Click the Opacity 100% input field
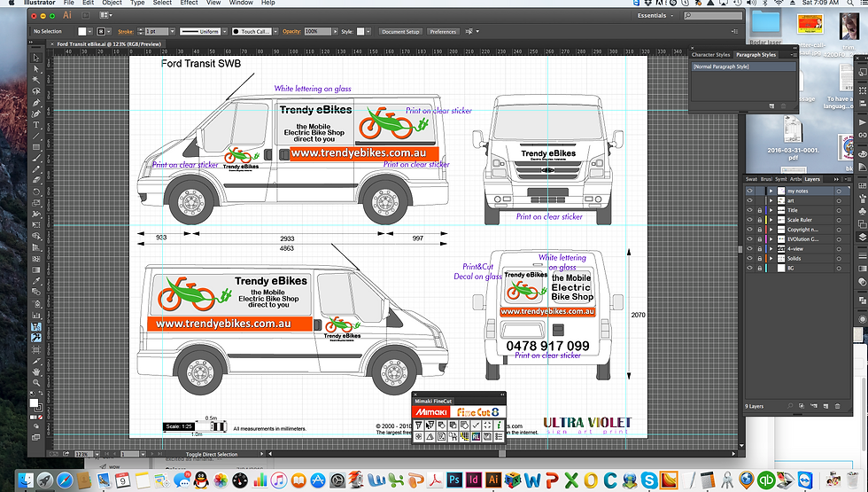Screen dimensions: 868x492 [x=318, y=32]
